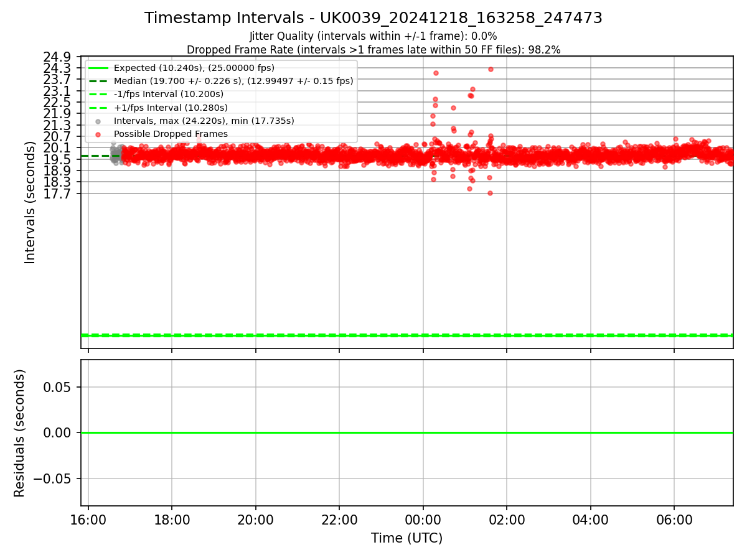Click the residuals tick label −0.05
Screen dimensions: 747x560
[x=52, y=478]
